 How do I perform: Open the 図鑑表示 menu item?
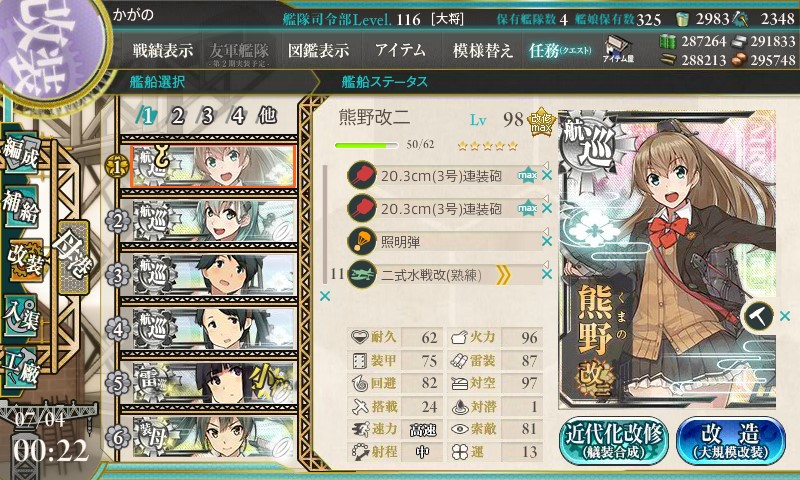tap(318, 50)
